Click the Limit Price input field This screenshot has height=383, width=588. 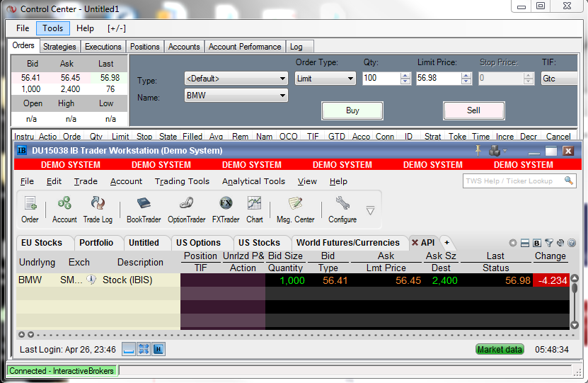(x=439, y=78)
